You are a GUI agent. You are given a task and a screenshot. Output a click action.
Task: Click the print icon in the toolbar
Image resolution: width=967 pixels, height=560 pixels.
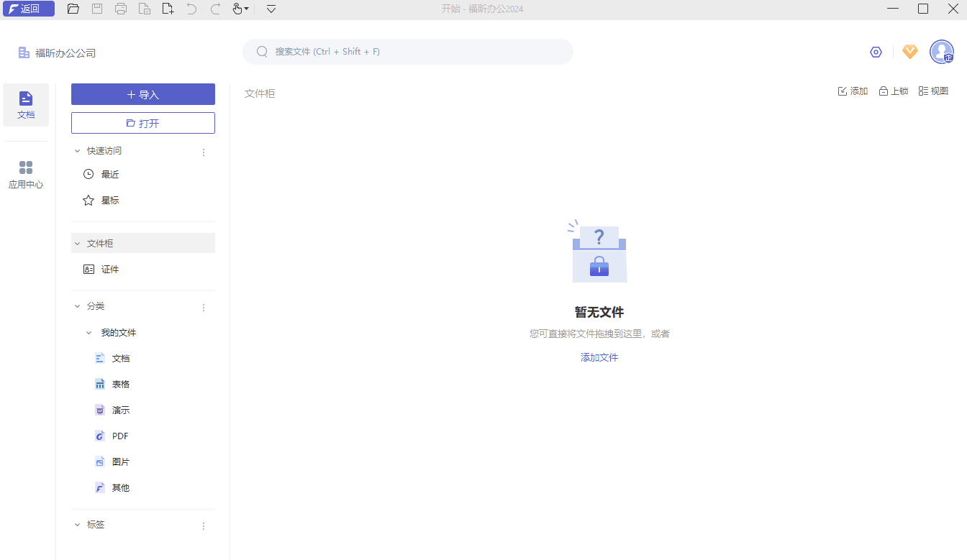[x=121, y=9]
